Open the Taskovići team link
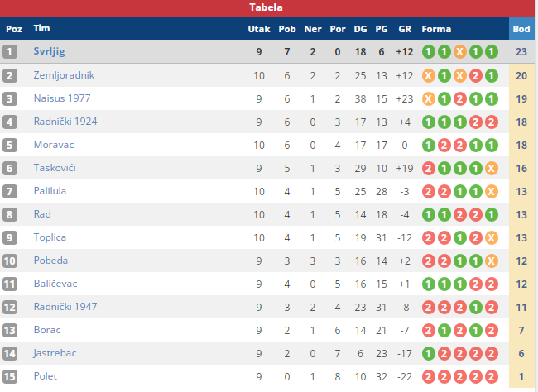This screenshot has width=538, height=392. point(55,168)
